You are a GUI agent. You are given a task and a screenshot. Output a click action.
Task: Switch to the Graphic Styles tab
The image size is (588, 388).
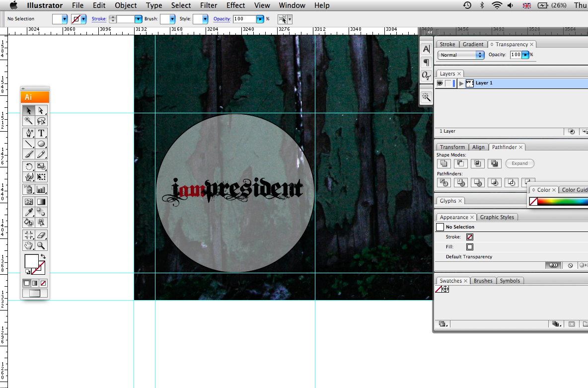point(497,217)
